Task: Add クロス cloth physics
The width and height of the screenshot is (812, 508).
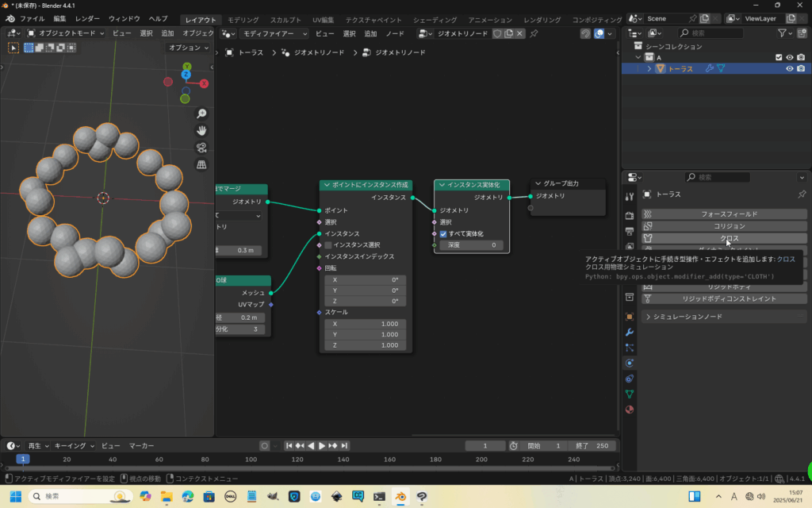Action: click(724, 238)
